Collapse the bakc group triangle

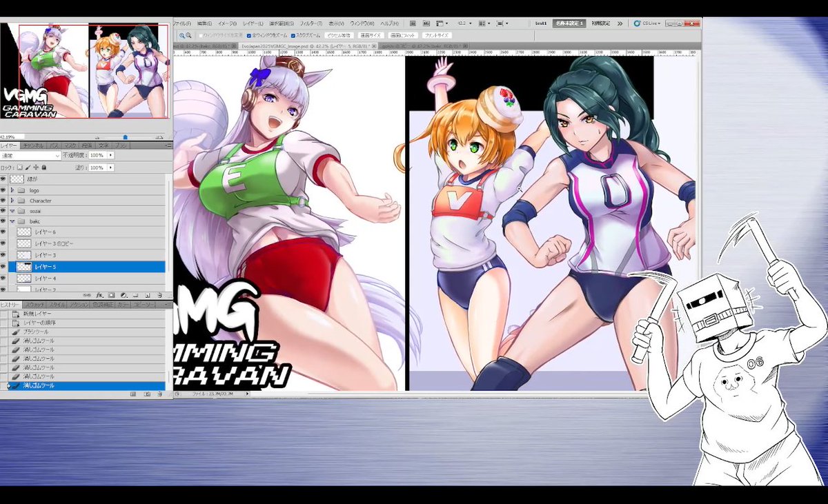12,221
